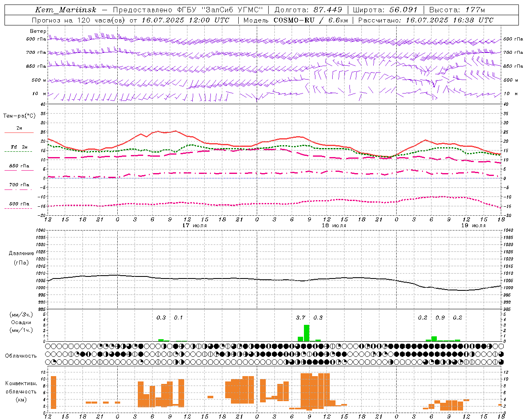Click the 850 гПа legend entry beside temperature chart
This screenshot has height=420, width=525.
[x=19, y=166]
